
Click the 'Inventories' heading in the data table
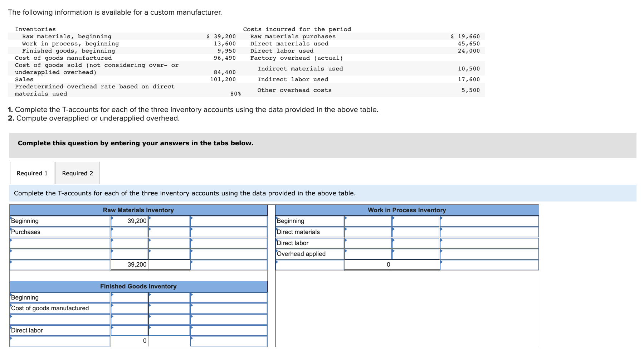[x=35, y=29]
